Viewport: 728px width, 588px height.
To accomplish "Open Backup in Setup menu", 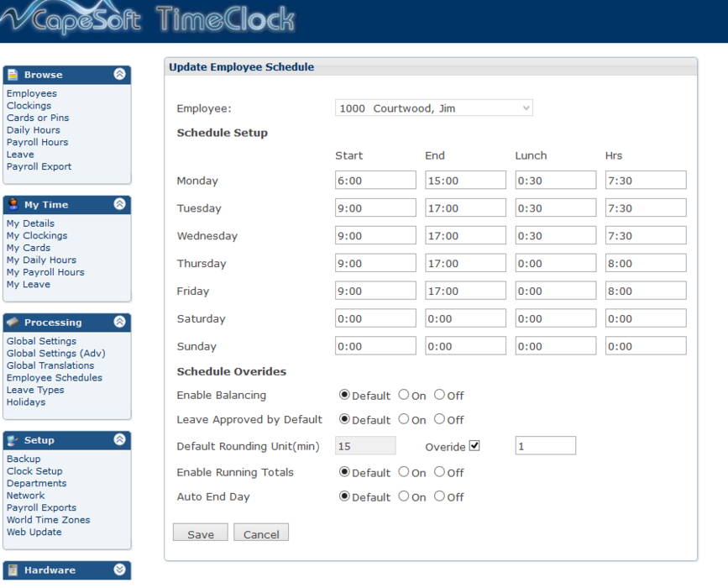I will [x=24, y=459].
